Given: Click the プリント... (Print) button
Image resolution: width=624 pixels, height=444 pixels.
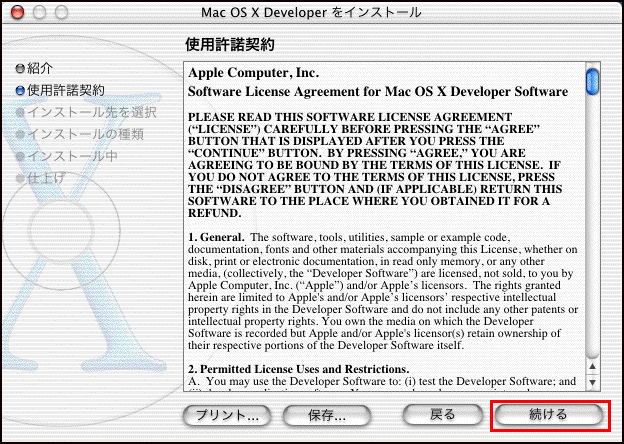Looking at the screenshot, I should pyautogui.click(x=227, y=415).
